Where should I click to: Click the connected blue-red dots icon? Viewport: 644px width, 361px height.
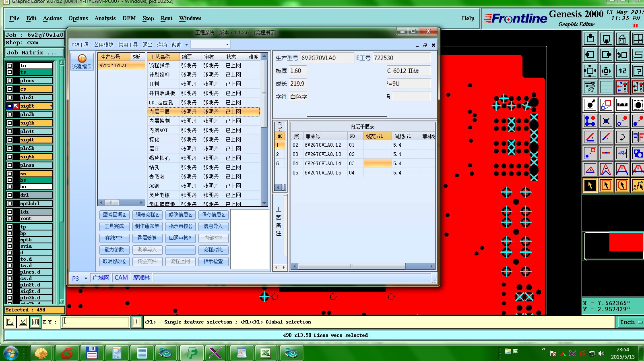coord(590,121)
